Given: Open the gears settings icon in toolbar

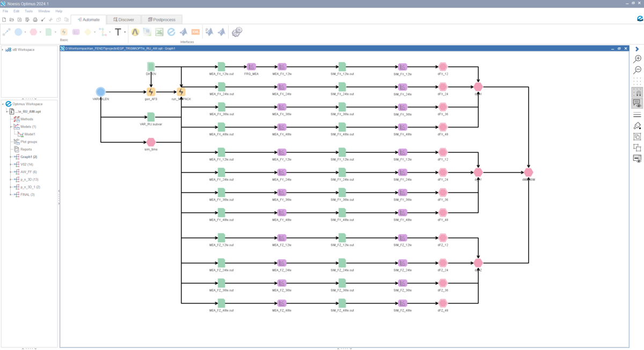Looking at the screenshot, I should [237, 32].
